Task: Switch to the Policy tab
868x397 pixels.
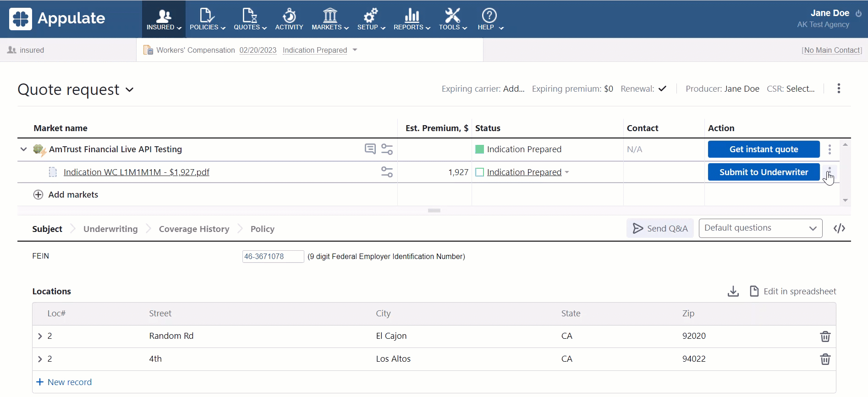Action: point(262,229)
